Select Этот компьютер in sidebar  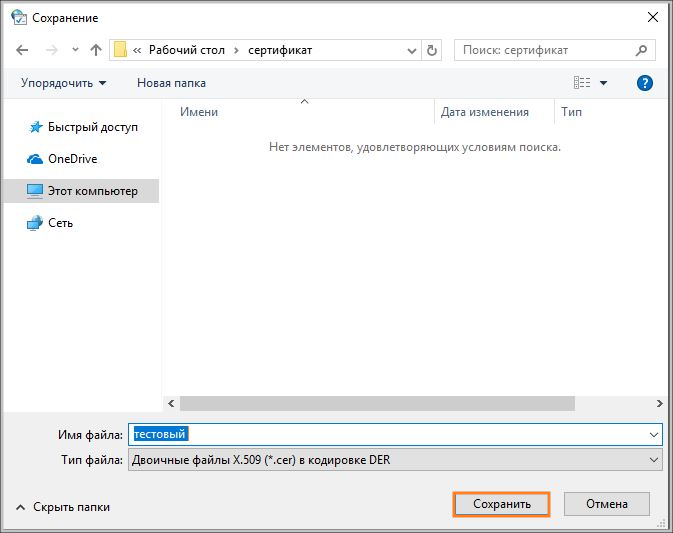click(92, 191)
